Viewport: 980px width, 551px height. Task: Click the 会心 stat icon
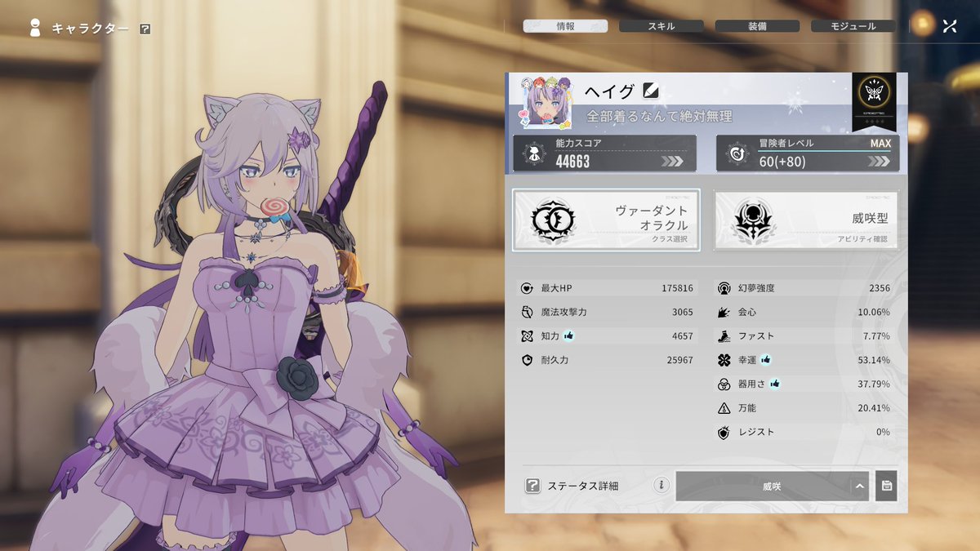[724, 312]
